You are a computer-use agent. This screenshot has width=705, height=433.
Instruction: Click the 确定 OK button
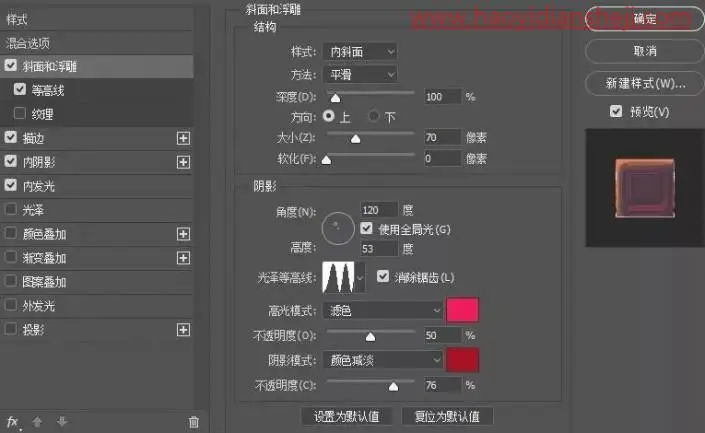pos(645,19)
